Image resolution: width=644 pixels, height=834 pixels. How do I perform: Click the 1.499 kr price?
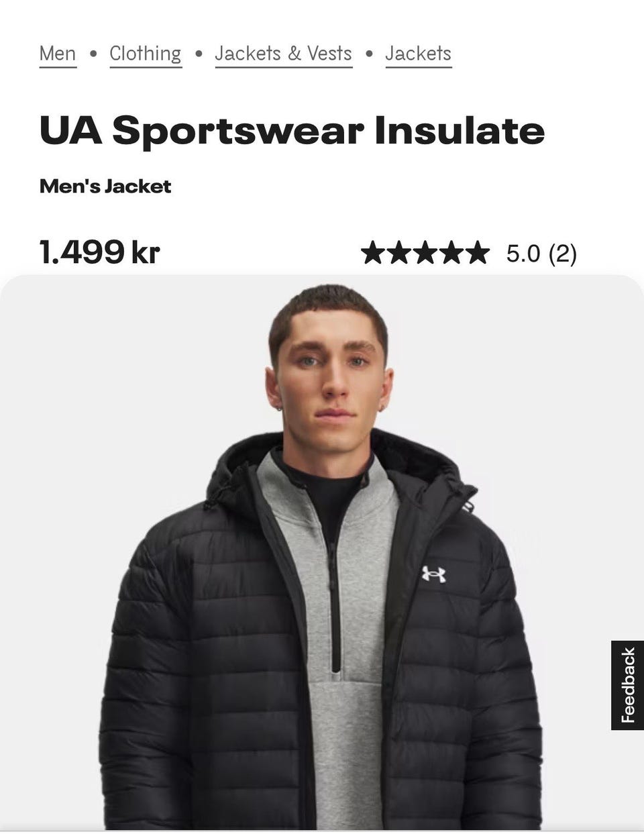pyautogui.click(x=99, y=252)
